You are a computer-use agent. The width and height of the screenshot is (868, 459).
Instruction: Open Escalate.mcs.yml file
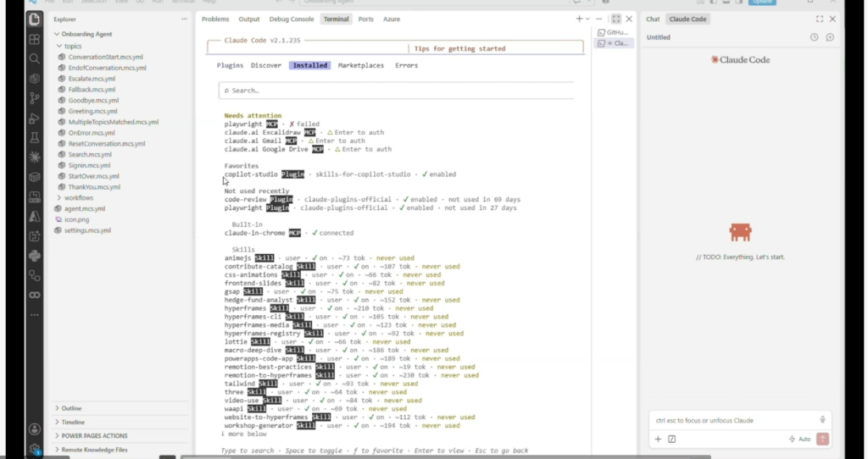click(92, 79)
